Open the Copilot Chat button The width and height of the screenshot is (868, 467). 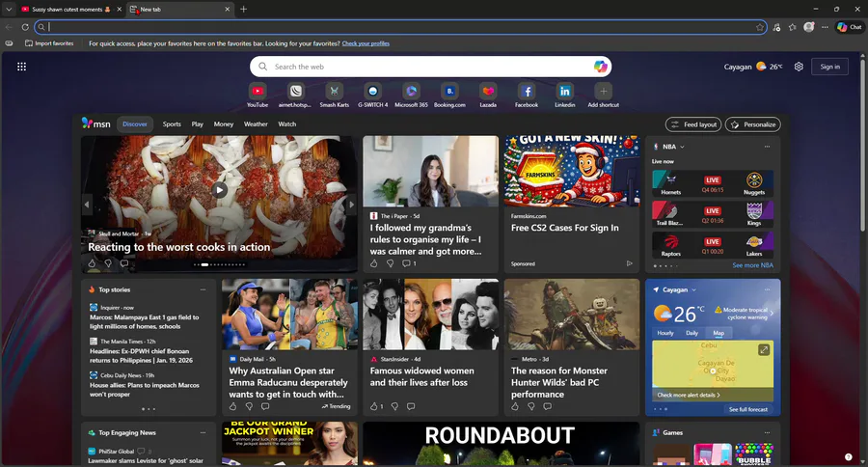click(850, 27)
